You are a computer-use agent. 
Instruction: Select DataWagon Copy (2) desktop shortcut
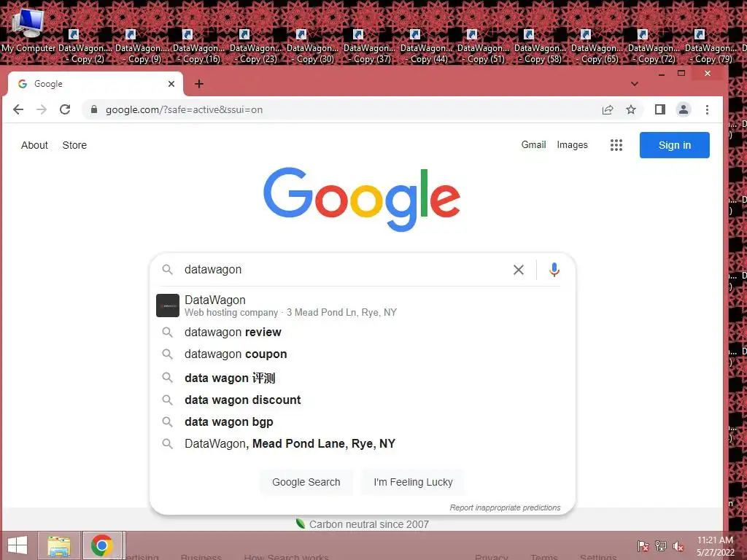(85, 47)
